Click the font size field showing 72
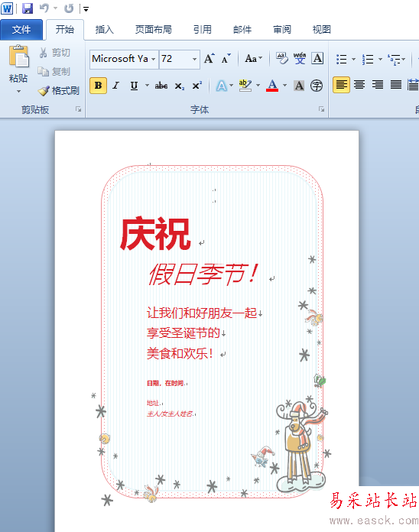Image resolution: width=419 pixels, height=532 pixels. click(x=175, y=59)
